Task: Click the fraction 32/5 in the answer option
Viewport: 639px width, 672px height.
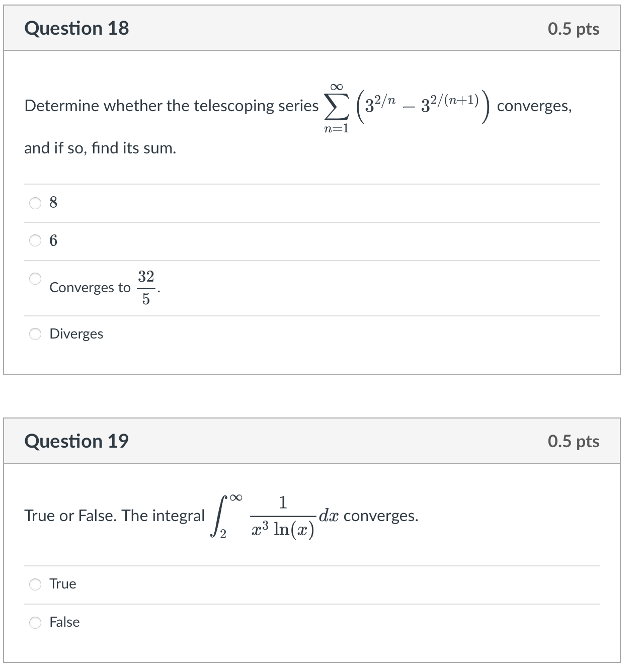Action: coord(146,287)
